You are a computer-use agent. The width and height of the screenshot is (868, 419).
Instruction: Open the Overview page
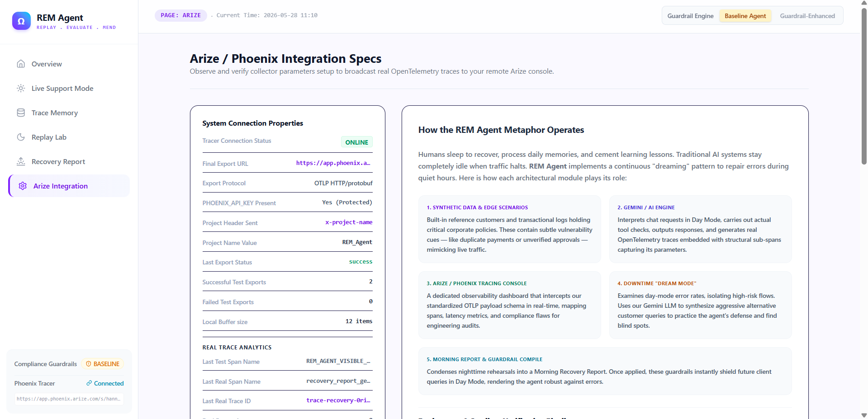click(69, 64)
